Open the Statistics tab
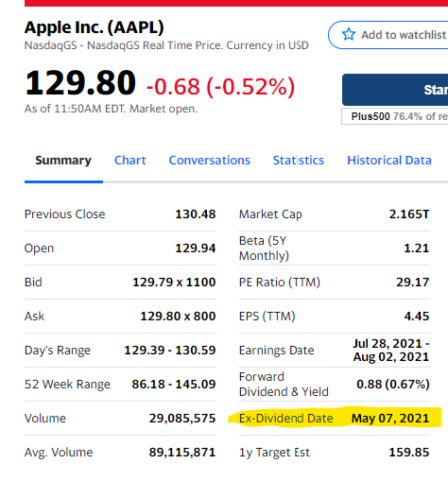This screenshot has height=481, width=448. pyautogui.click(x=299, y=161)
